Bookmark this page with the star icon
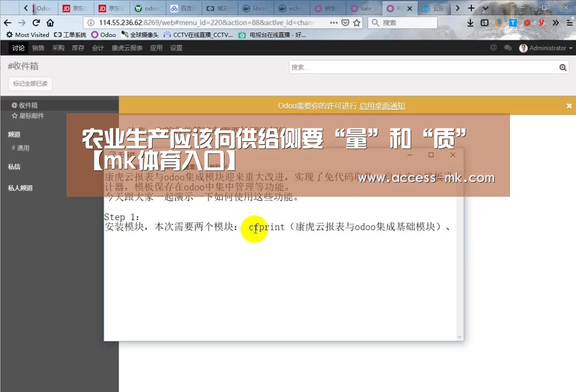Image resolution: width=576 pixels, height=392 pixels. [357, 23]
